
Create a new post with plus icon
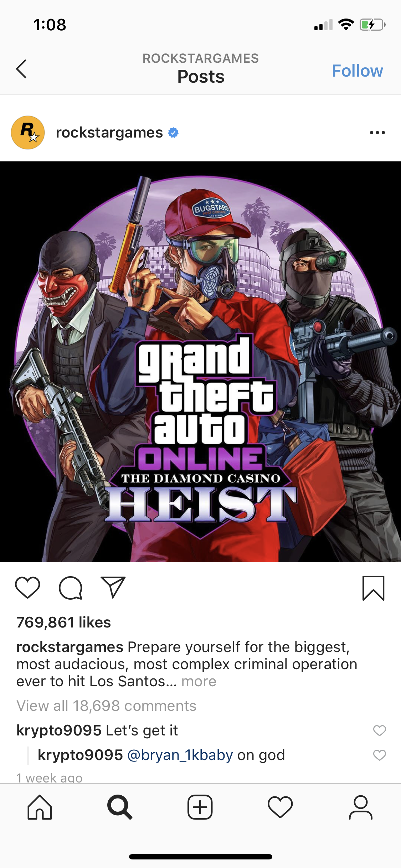[200, 807]
